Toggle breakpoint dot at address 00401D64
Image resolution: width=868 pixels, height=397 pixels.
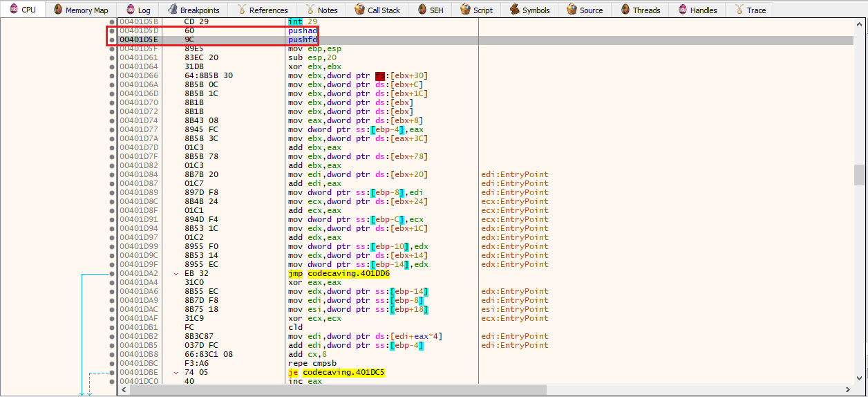tap(112, 67)
